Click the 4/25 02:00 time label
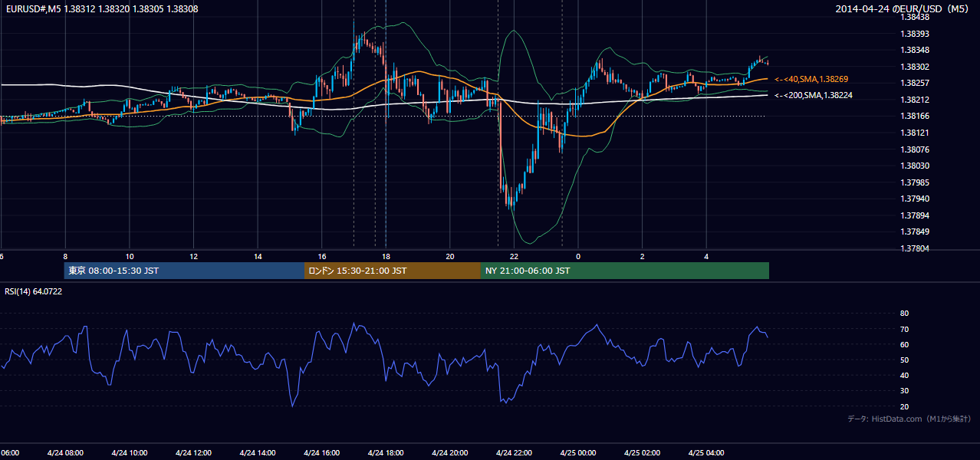This screenshot has height=460, width=980. point(642,453)
